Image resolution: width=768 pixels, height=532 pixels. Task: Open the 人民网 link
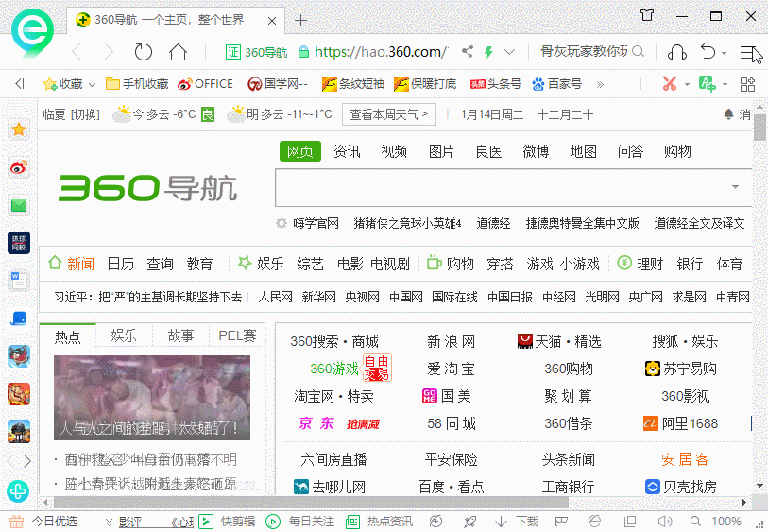pyautogui.click(x=275, y=297)
